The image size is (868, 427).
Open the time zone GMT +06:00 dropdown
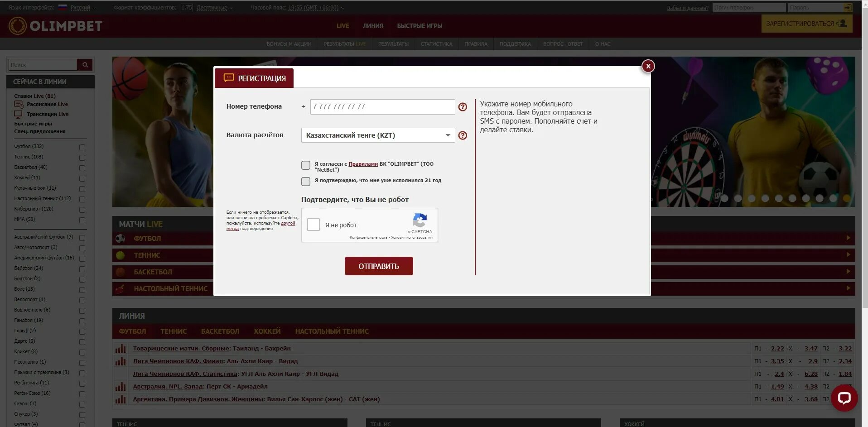point(316,8)
